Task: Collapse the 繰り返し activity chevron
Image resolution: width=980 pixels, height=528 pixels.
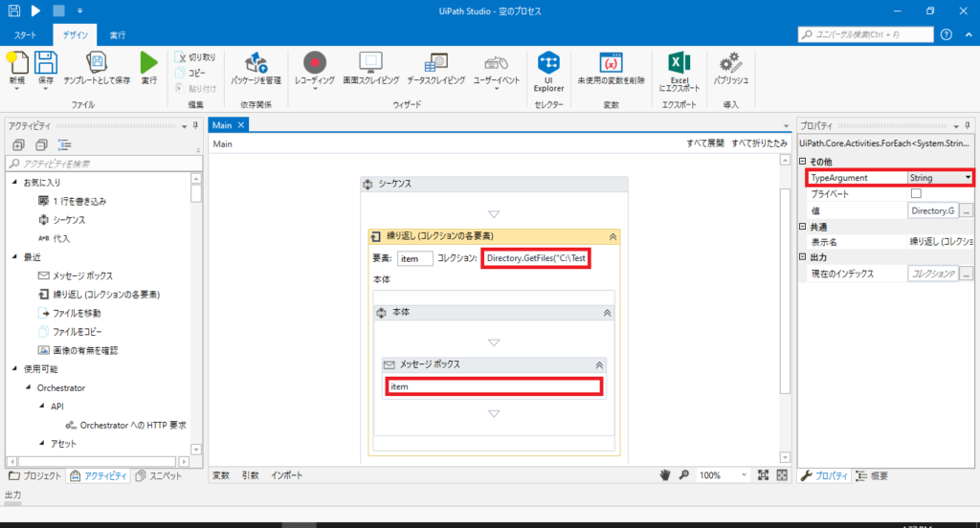Action: coord(612,237)
